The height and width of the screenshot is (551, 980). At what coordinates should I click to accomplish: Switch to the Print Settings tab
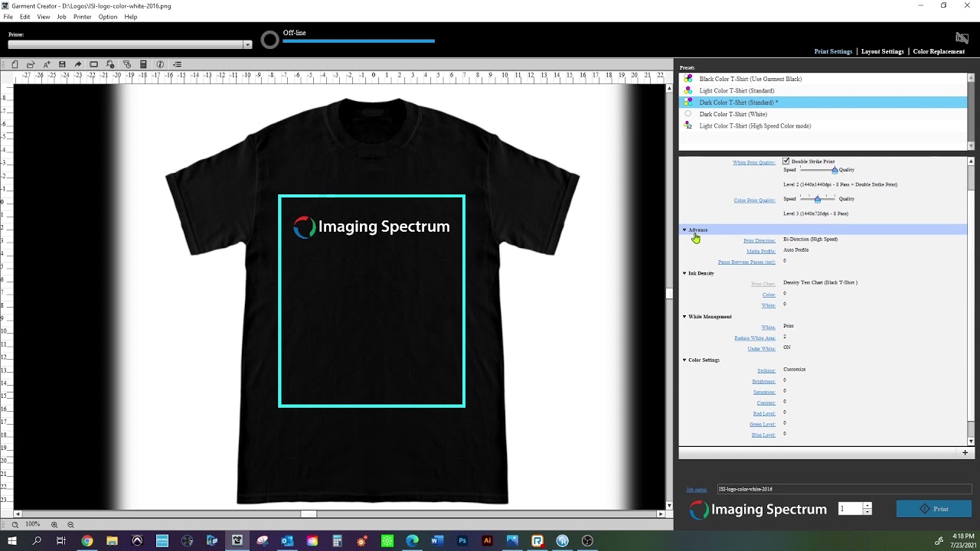833,51
